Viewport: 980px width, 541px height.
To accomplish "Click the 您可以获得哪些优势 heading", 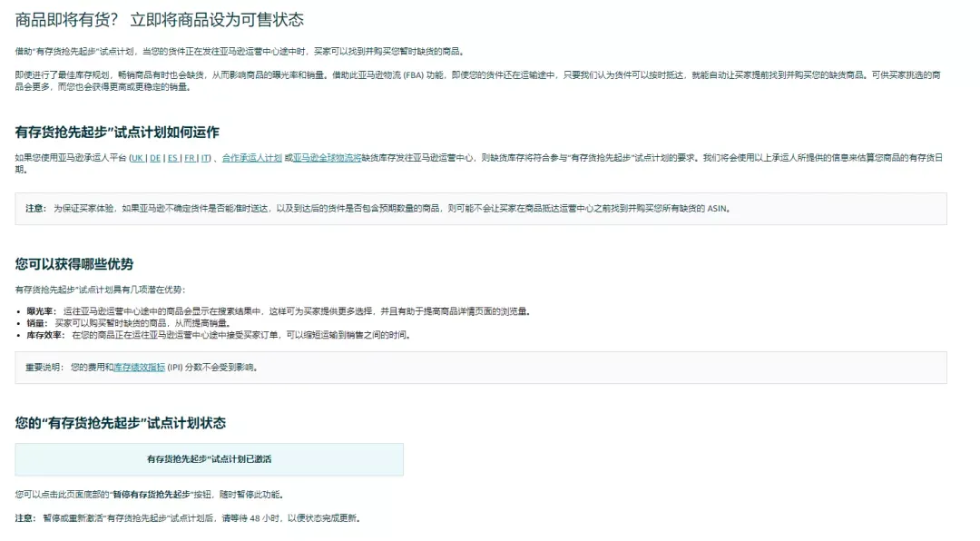I will click(73, 264).
